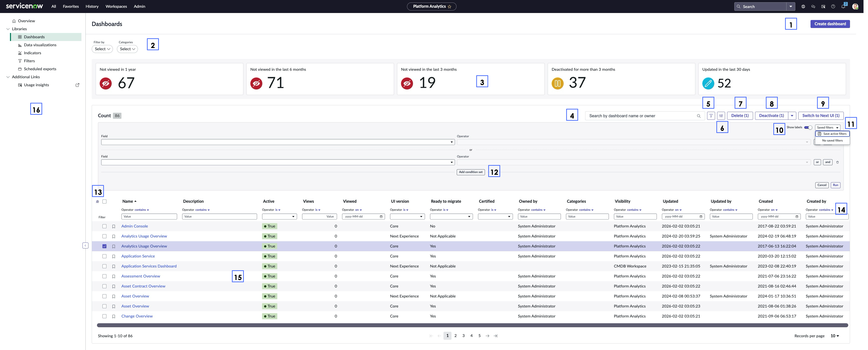Favorite Platform Analytics with the star icon
The image size is (868, 350).
coord(449,6)
